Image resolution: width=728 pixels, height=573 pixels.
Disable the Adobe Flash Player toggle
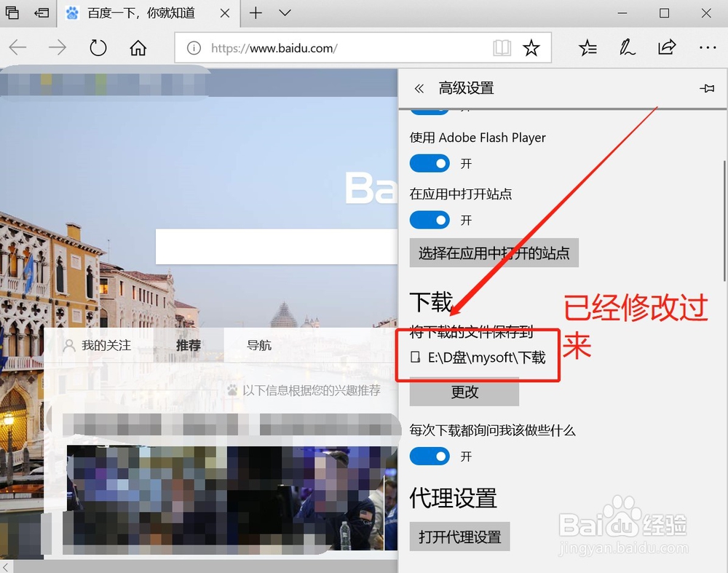pos(430,163)
